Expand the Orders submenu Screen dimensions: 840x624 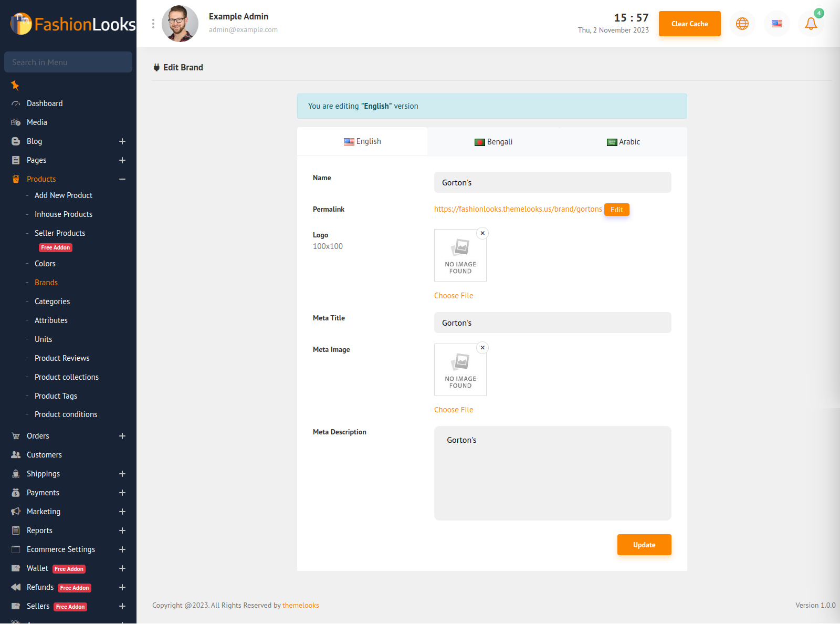coord(122,436)
